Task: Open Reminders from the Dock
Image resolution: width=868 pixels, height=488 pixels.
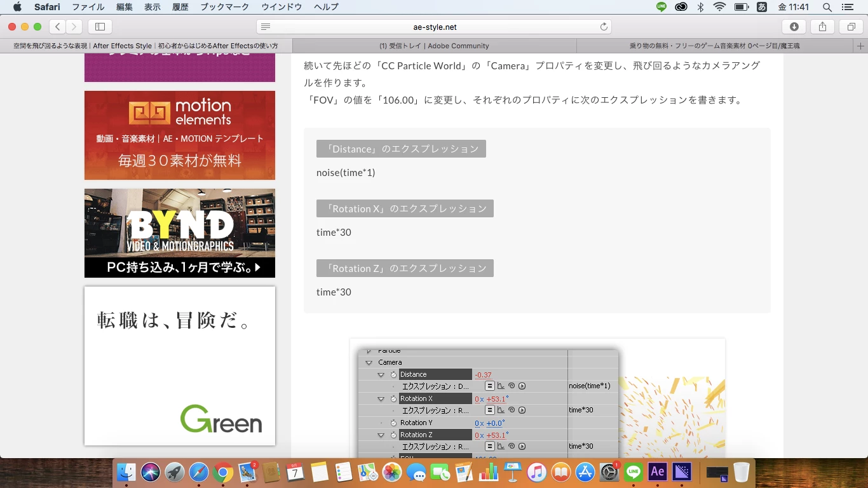Action: (344, 472)
